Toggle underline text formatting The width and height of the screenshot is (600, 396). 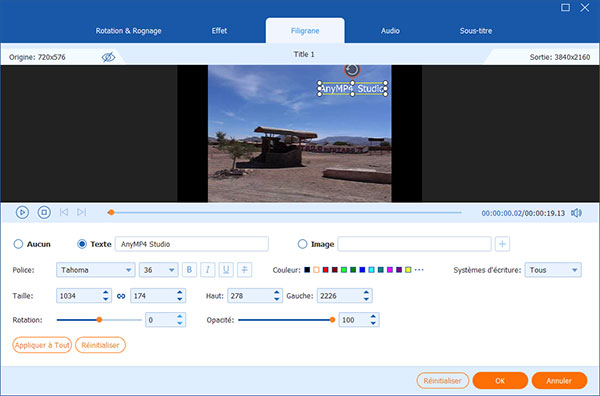coord(226,270)
